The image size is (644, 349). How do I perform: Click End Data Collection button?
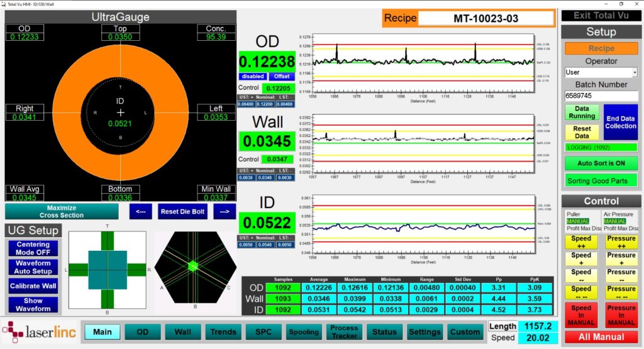[620, 123]
